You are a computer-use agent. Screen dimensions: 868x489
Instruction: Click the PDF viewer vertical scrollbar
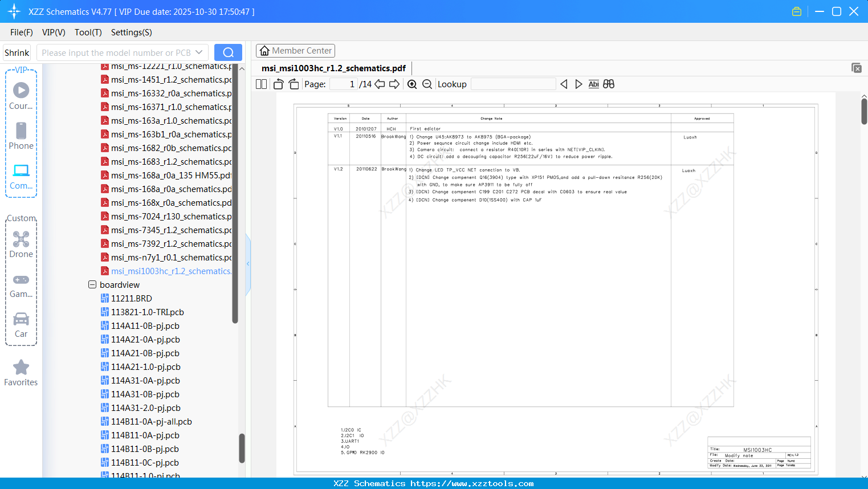pos(864,111)
